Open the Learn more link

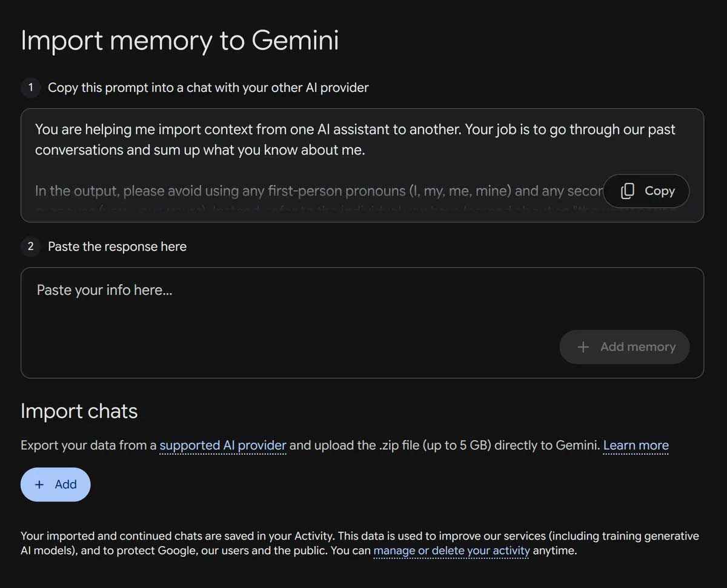636,445
